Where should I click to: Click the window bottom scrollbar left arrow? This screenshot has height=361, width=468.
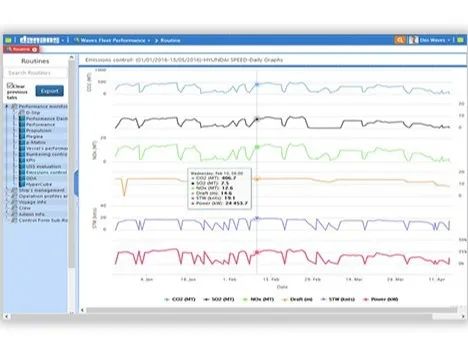6,316
